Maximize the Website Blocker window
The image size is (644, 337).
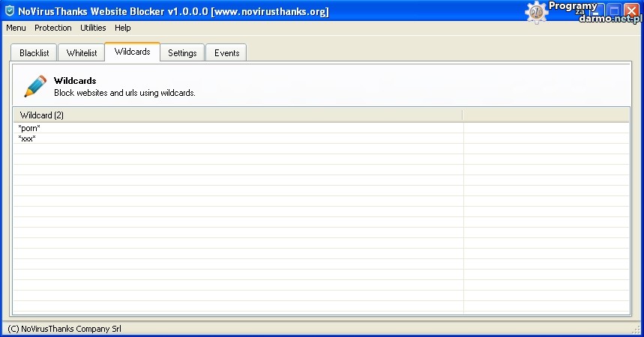pyautogui.click(x=614, y=11)
